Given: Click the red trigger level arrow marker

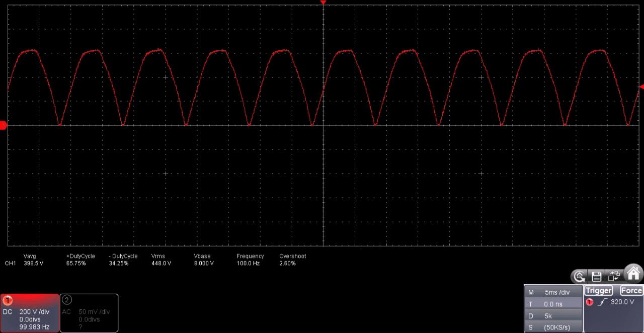Looking at the screenshot, I should (x=641, y=87).
